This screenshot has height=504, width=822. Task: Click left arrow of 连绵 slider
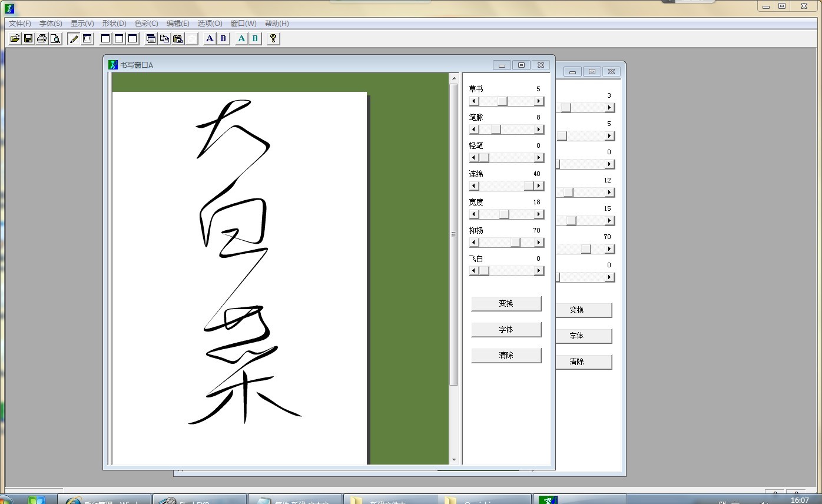point(474,186)
